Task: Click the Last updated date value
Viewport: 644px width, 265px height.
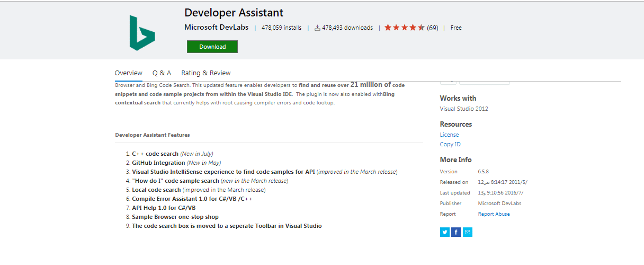Action: point(500,193)
